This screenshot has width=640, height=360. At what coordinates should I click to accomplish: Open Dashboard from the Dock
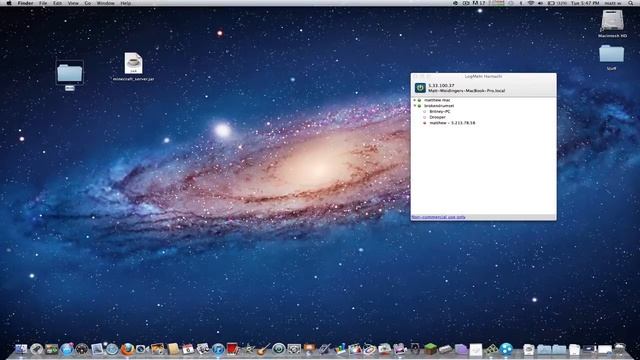[x=82, y=349]
